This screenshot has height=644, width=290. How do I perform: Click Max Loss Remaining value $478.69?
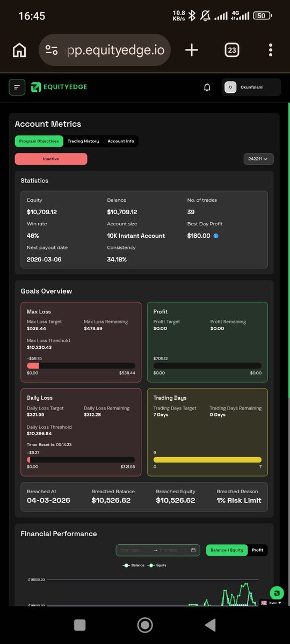93,328
